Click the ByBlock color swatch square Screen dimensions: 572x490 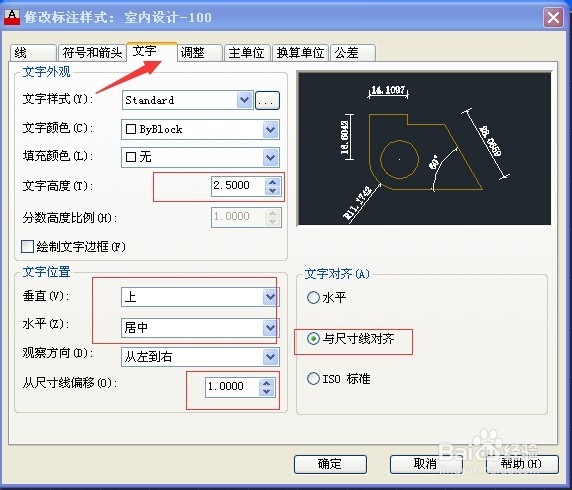(x=131, y=130)
